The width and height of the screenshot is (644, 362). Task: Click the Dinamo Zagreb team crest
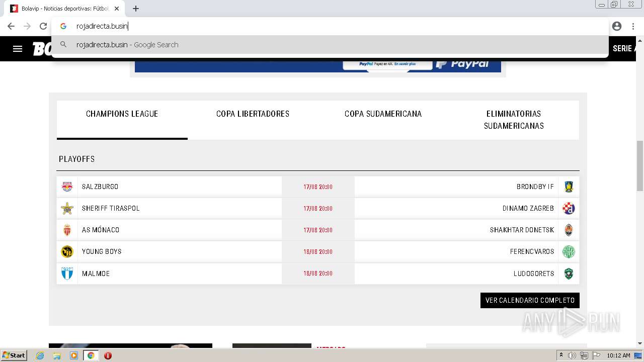click(x=569, y=208)
